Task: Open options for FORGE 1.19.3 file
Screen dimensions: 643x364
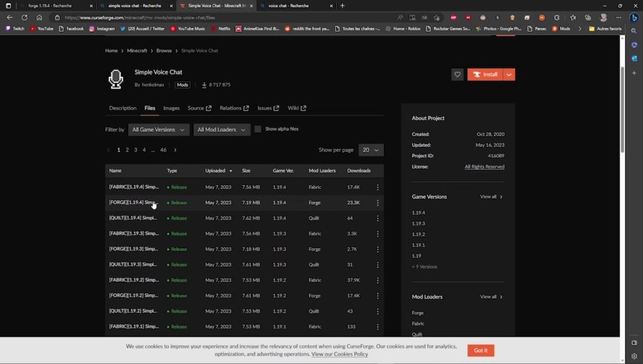Action: [x=378, y=249]
